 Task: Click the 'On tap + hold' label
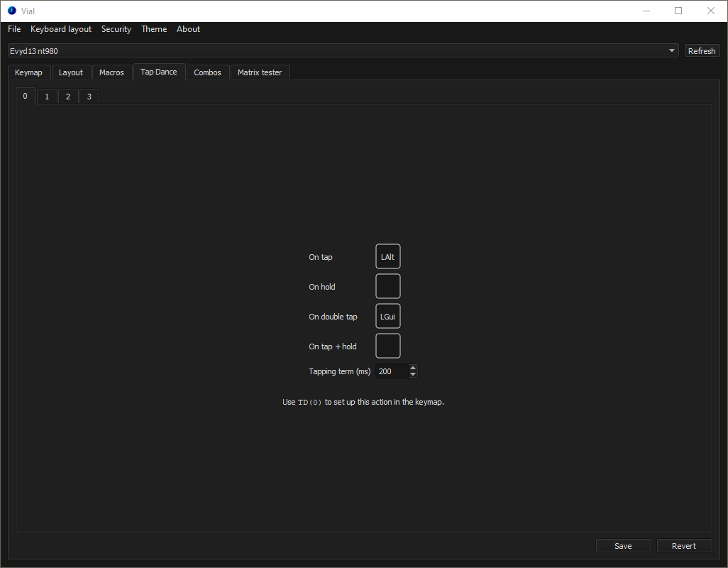point(333,346)
